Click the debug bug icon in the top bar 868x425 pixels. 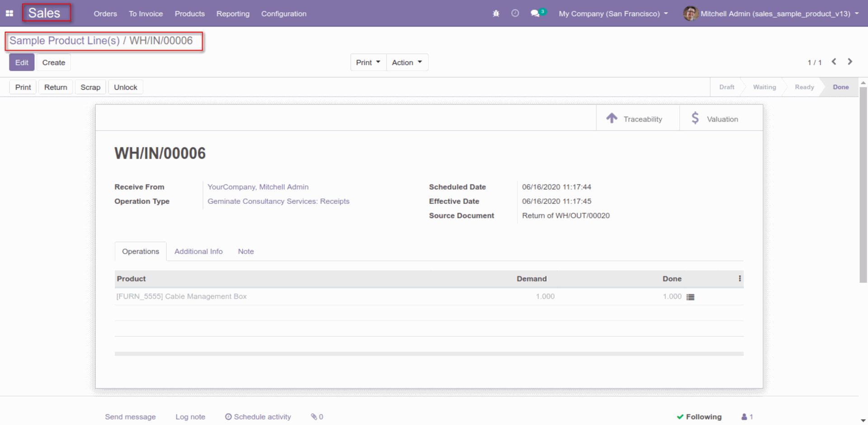pyautogui.click(x=495, y=14)
